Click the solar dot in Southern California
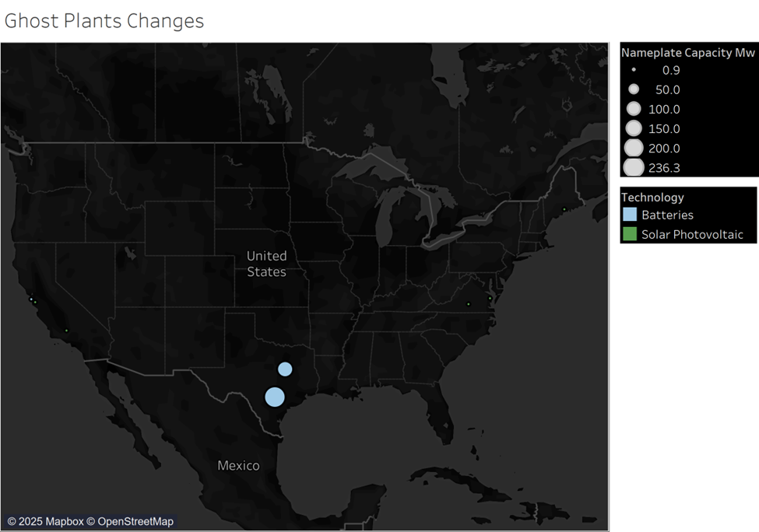The image size is (759, 532). click(x=66, y=331)
